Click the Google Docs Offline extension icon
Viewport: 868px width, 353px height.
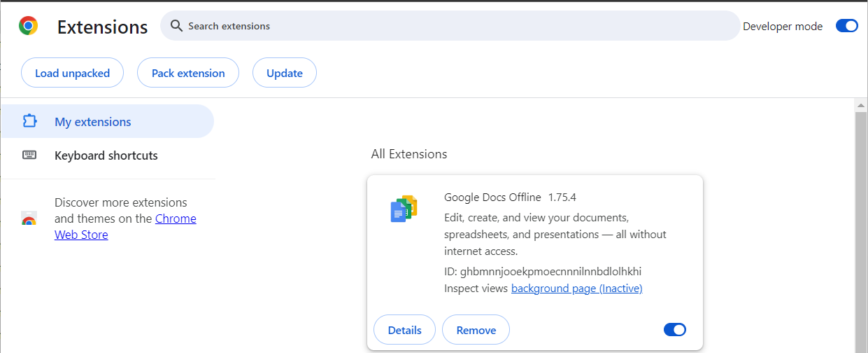click(404, 209)
